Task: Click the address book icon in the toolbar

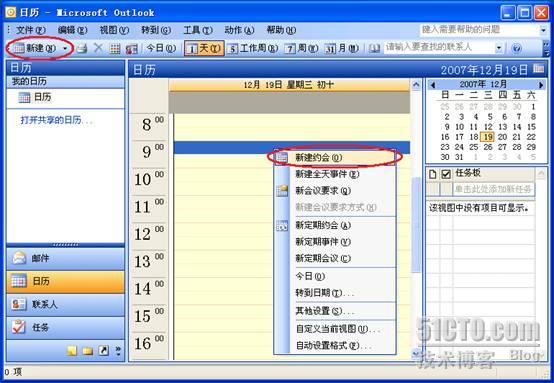Action: 374,48
